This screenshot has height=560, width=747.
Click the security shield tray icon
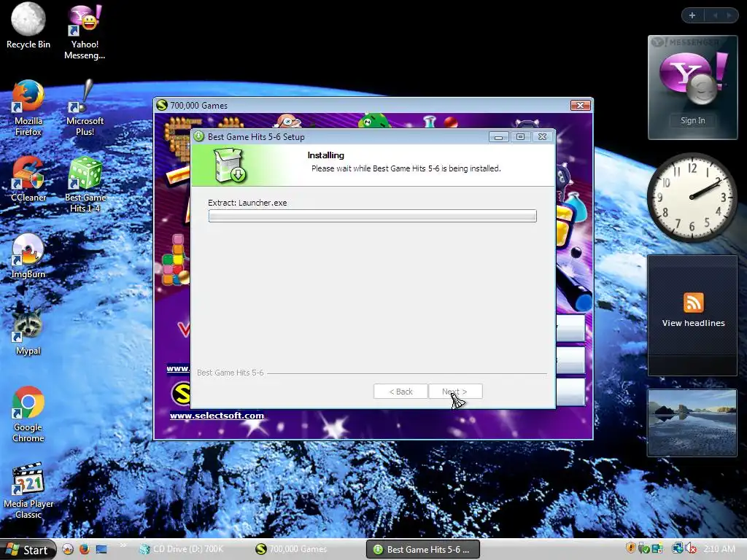click(x=631, y=548)
